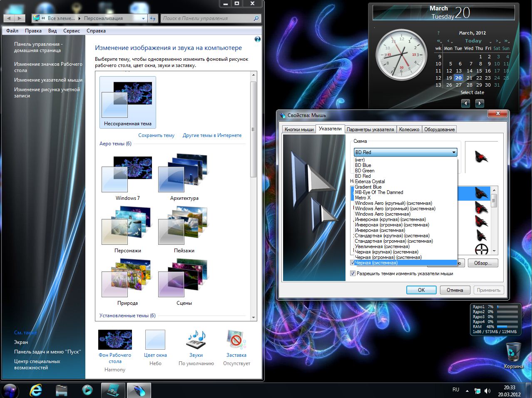Viewport: 532px width, 398px height.
Task: Switch to the Параметры указателя tab
Action: coord(370,129)
